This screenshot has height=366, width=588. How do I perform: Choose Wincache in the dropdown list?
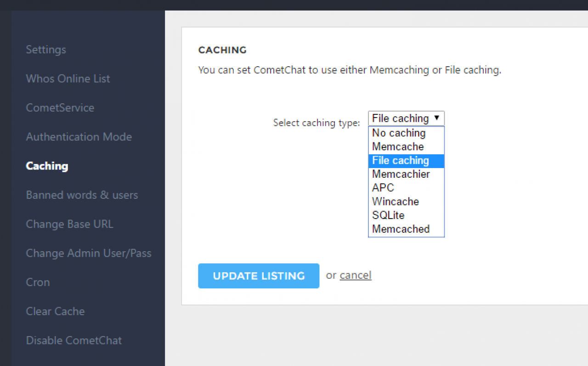point(396,202)
